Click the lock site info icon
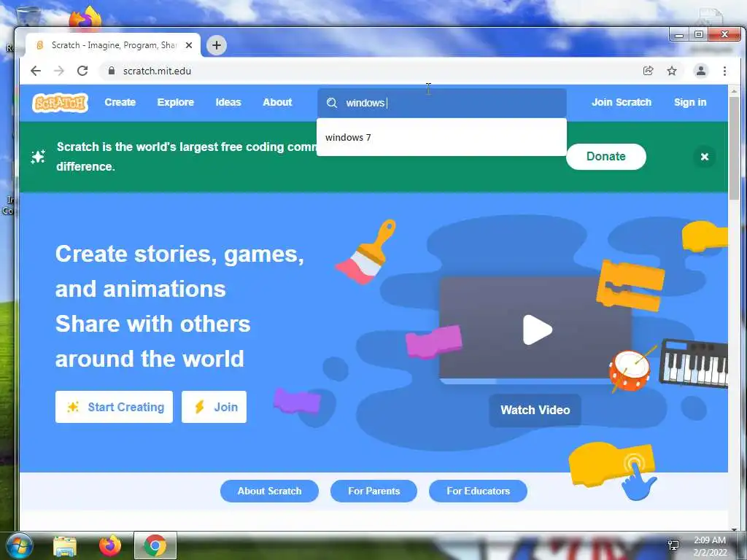Image resolution: width=747 pixels, height=560 pixels. click(x=112, y=71)
